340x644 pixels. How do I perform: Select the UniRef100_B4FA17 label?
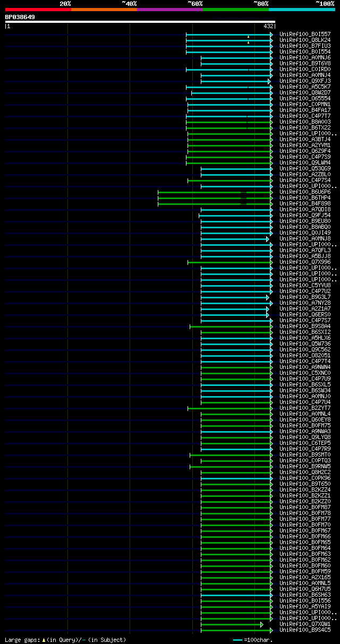coord(305,110)
